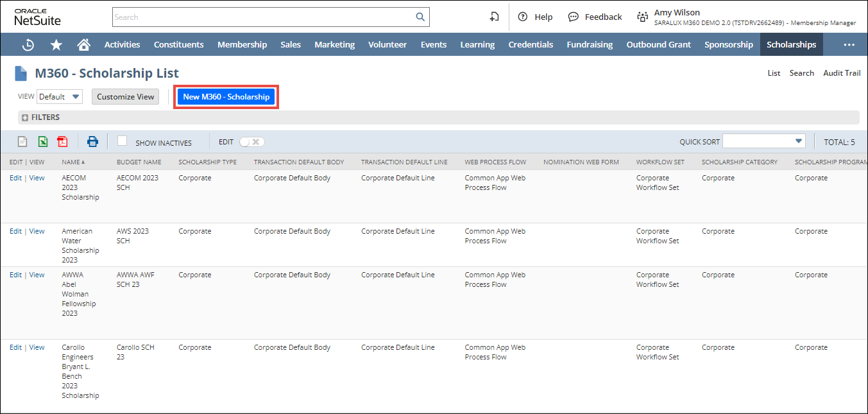Open the Create New icon beside Help

(494, 17)
